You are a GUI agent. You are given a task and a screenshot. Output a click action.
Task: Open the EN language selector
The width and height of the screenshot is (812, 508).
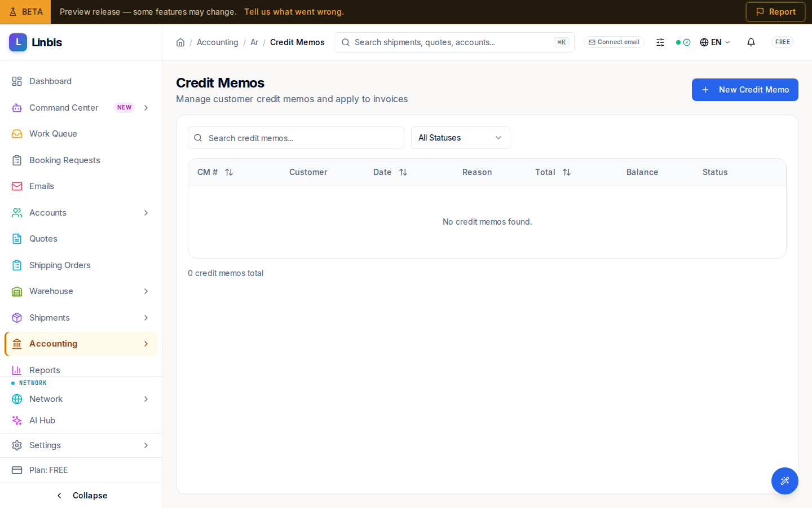(x=715, y=42)
